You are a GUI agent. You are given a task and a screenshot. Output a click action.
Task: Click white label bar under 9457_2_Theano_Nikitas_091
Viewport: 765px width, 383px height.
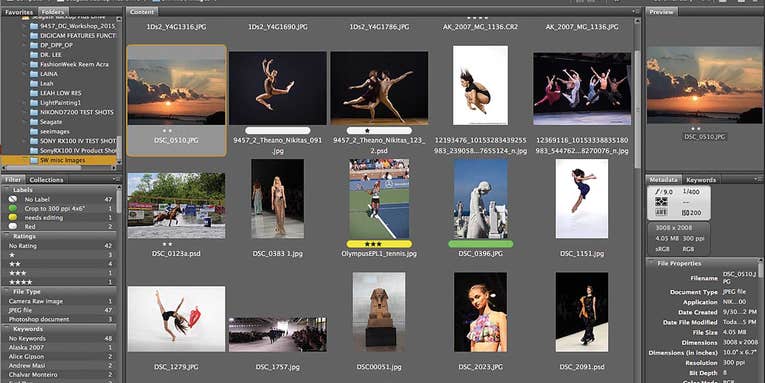pyautogui.click(x=278, y=131)
